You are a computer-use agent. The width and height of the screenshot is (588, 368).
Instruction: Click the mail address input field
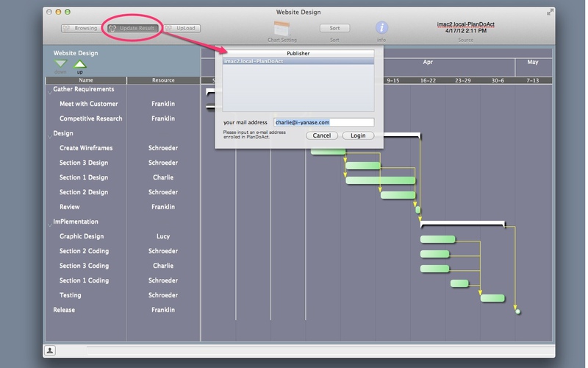click(x=323, y=122)
